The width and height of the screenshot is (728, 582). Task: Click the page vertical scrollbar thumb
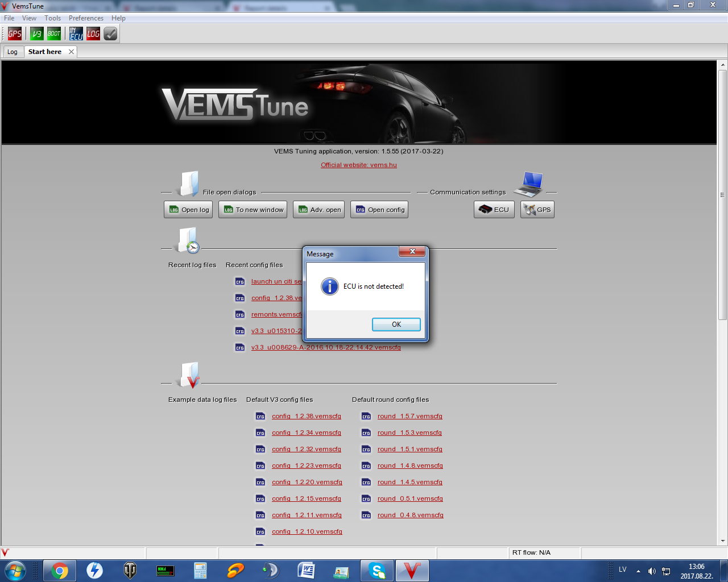(723, 194)
